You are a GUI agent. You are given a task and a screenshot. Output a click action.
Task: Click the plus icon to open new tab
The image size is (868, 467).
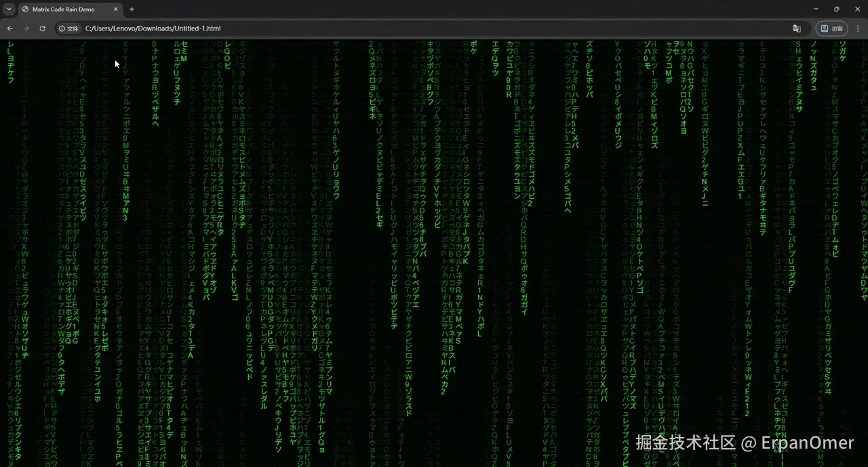(x=132, y=9)
